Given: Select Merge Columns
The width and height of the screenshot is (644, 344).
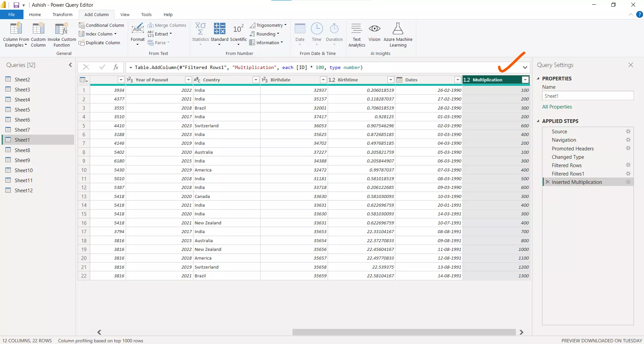Looking at the screenshot, I should (x=168, y=25).
